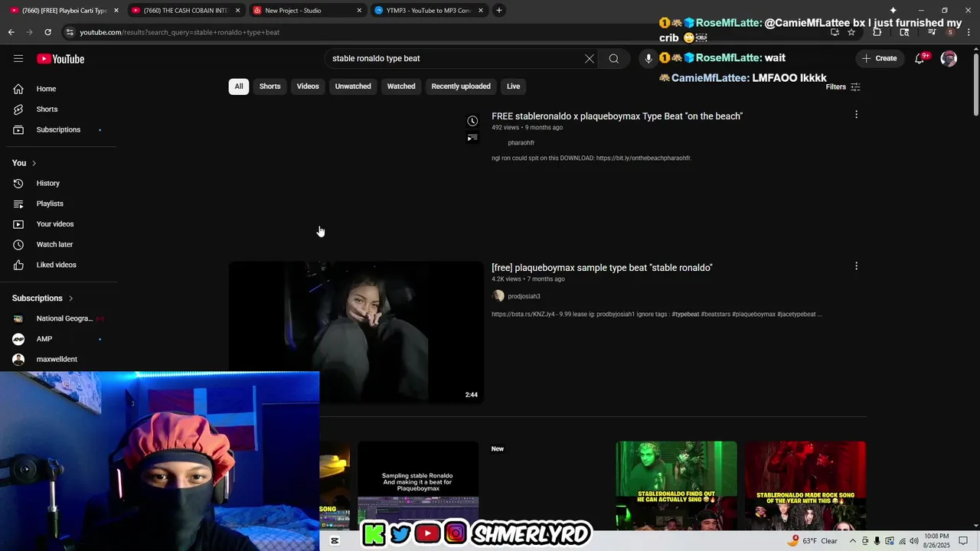
Task: Open a new browser tab with the plus
Action: pyautogui.click(x=499, y=10)
